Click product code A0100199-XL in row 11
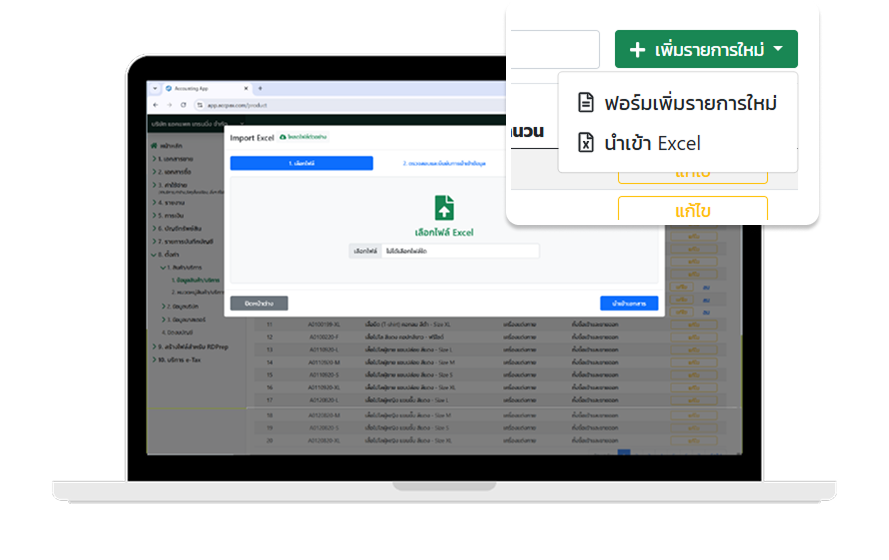Image resolution: width=889 pixels, height=560 pixels. pos(324,324)
